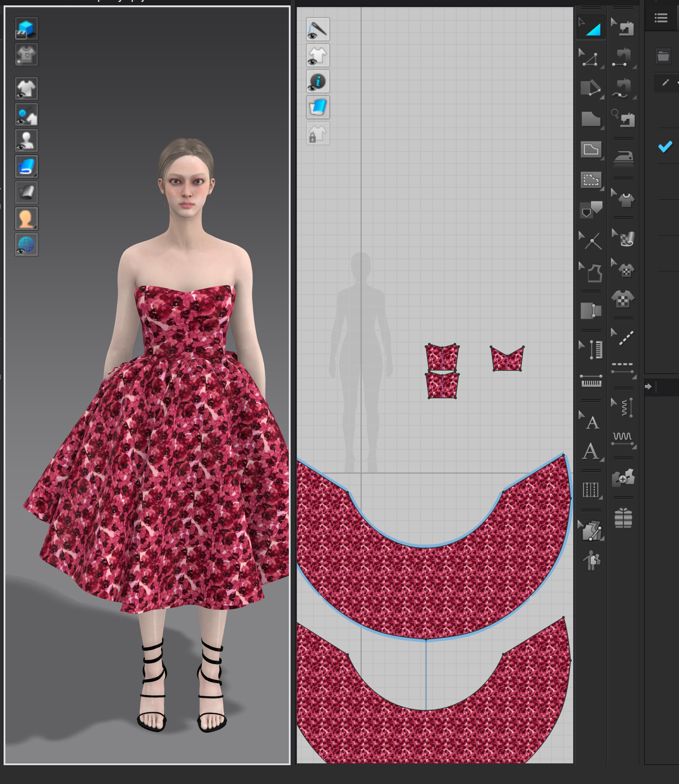Screen dimensions: 679x784
Task: Select the Steam iron tool
Action: point(623,158)
